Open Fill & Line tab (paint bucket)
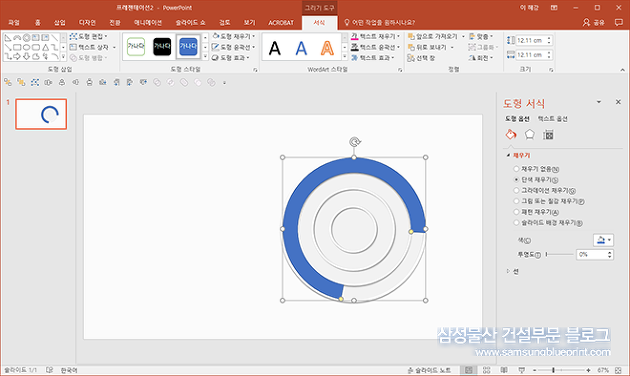Viewport: 630px width, 376px height. tap(511, 135)
